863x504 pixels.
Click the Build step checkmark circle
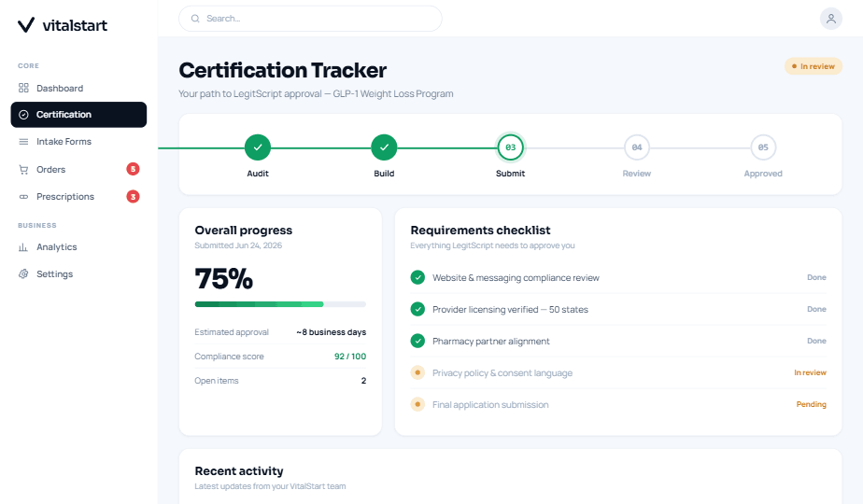coord(384,147)
